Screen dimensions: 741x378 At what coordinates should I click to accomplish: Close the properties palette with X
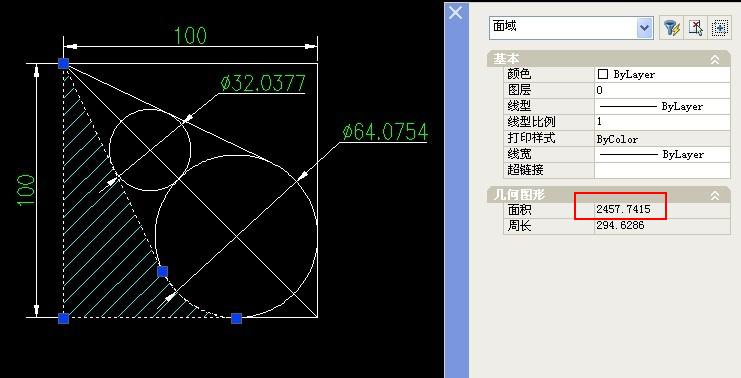(x=456, y=12)
